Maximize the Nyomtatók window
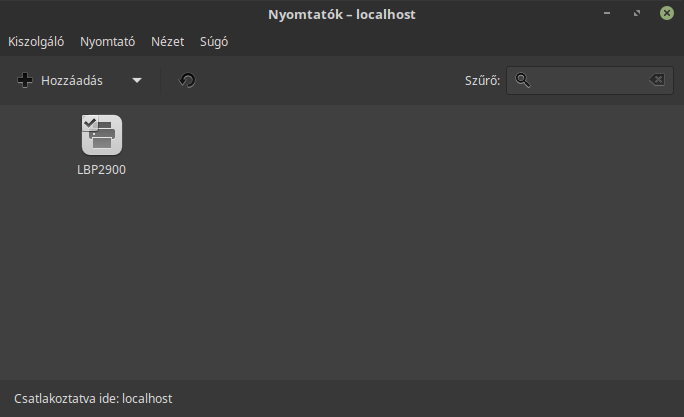The height and width of the screenshot is (417, 684). (x=637, y=13)
